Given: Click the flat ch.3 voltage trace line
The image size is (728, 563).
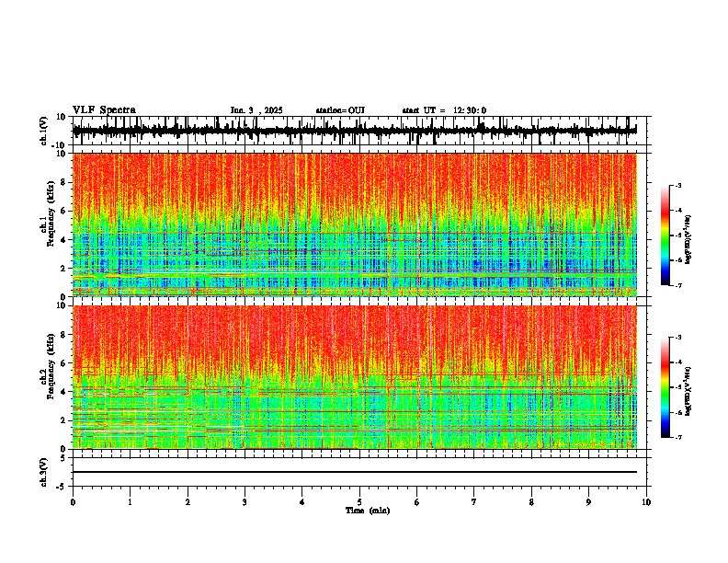Looking at the screenshot, I should (x=355, y=472).
